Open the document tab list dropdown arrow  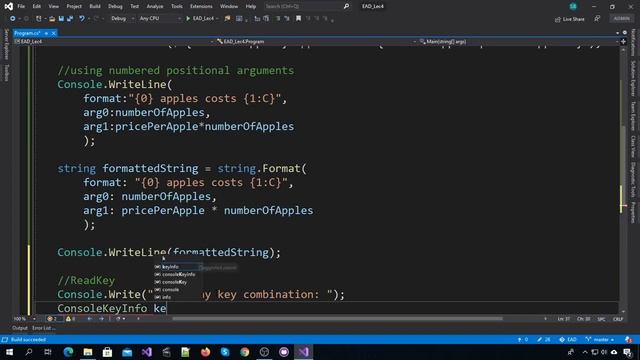coord(617,33)
